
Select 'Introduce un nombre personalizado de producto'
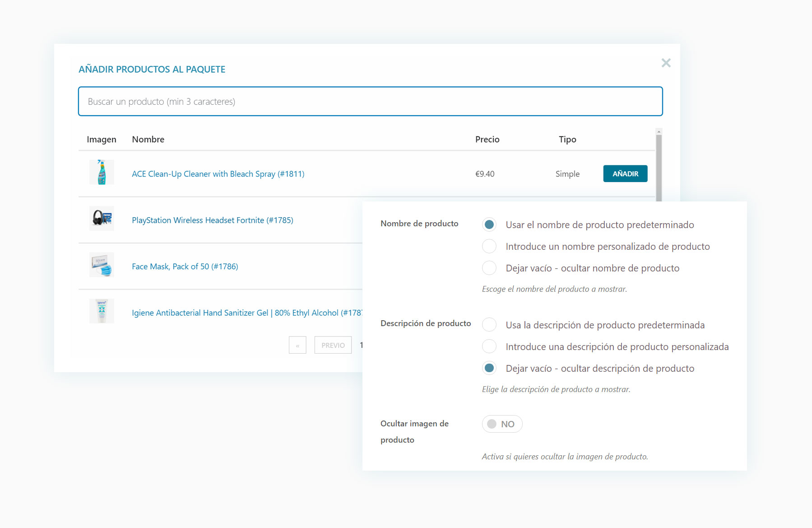point(489,247)
